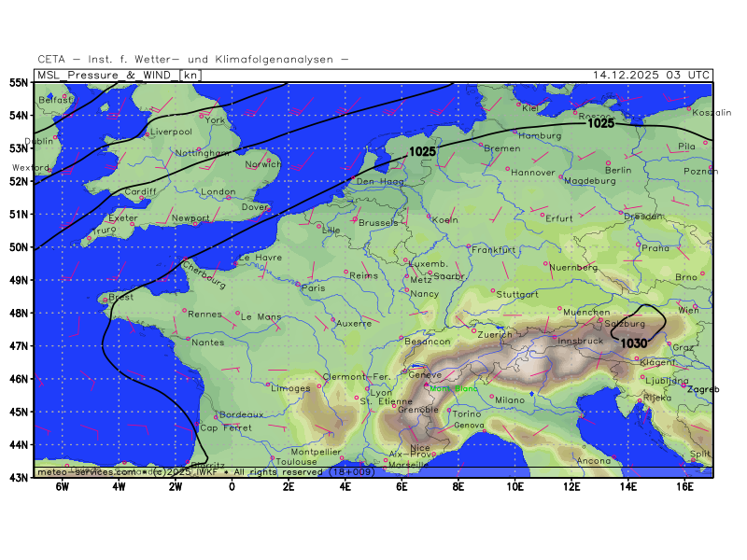The height and width of the screenshot is (560, 747).
Task: Click the Nantes city label
Action: coord(206,343)
